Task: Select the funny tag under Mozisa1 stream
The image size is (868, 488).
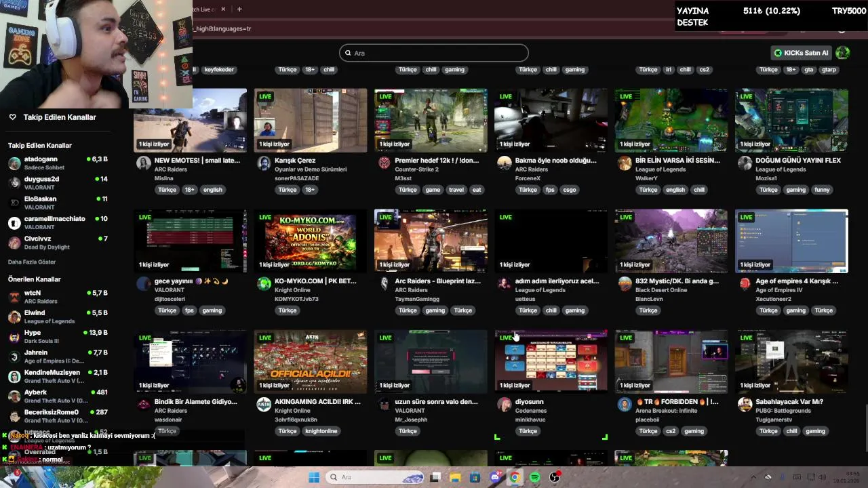Action: click(x=822, y=190)
